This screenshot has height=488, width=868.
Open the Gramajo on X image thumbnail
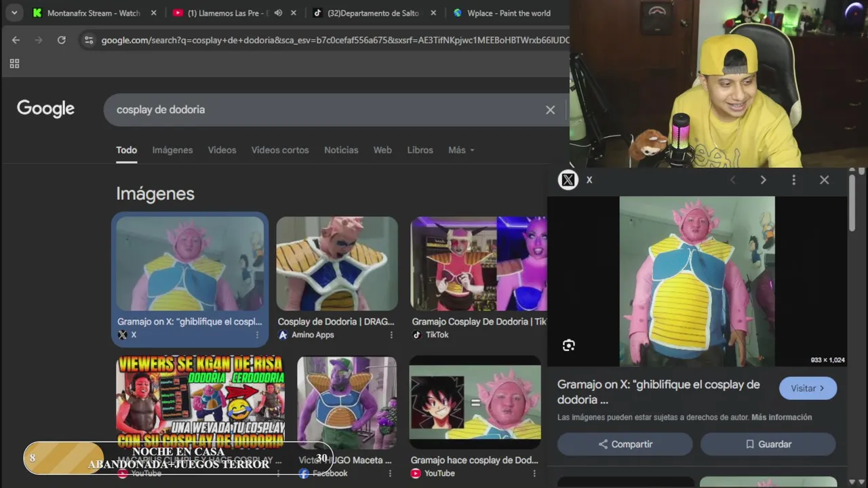[190, 264]
